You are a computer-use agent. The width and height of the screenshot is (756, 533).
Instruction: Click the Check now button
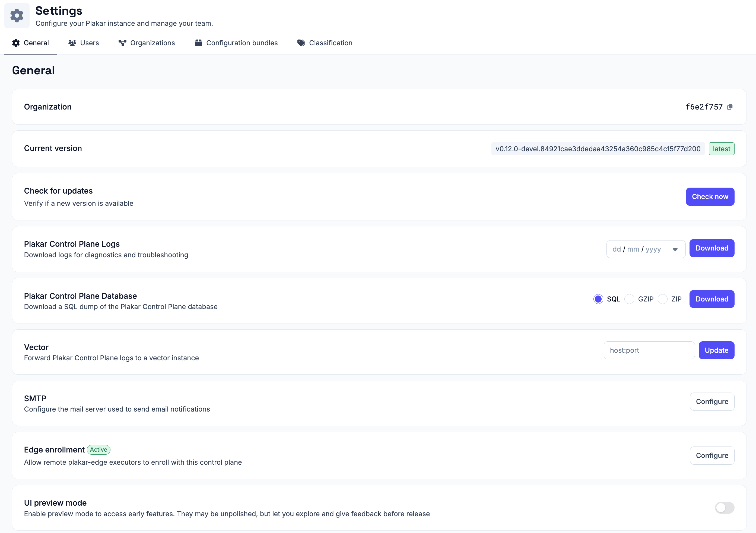710,197
